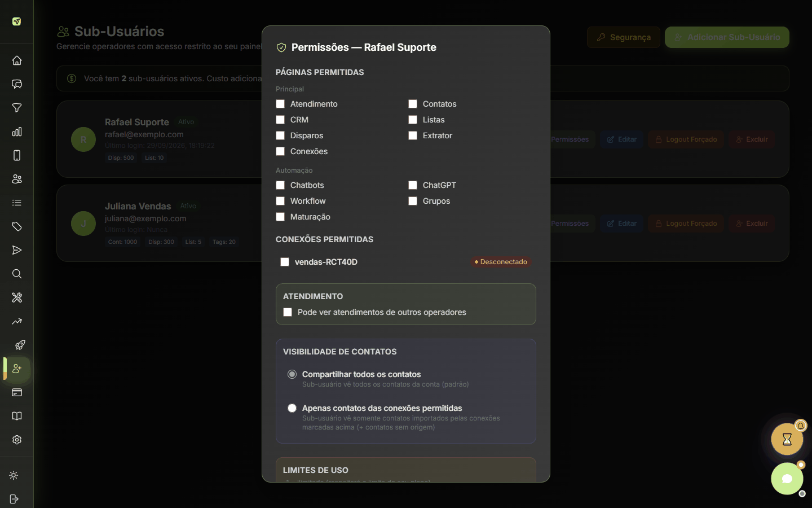
Task: Open the floating green chat bubble
Action: (787, 479)
